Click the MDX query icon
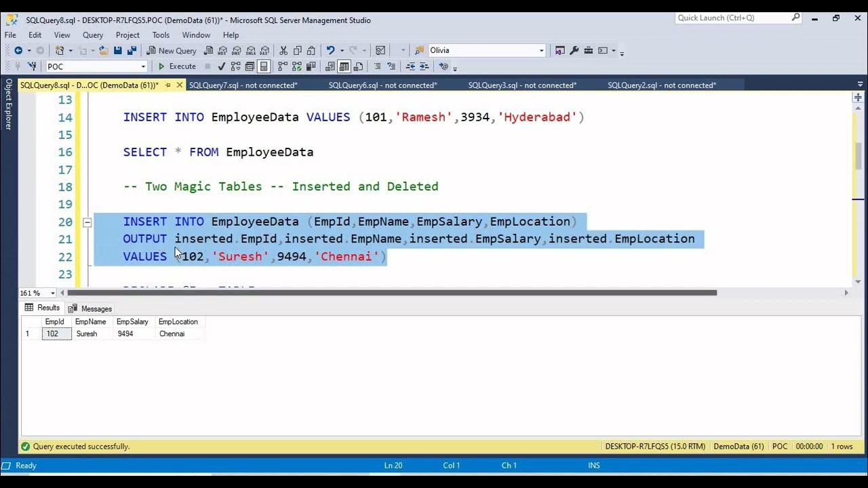This screenshot has width=868, height=488. coord(222,50)
